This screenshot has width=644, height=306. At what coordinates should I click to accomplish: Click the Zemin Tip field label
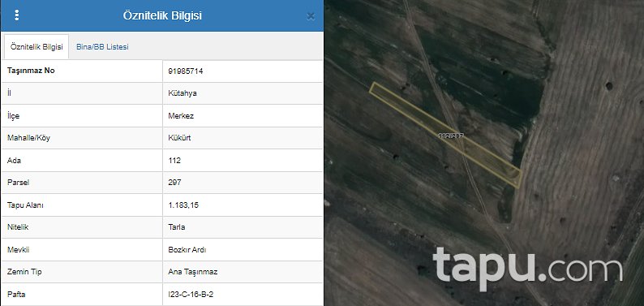(x=24, y=272)
